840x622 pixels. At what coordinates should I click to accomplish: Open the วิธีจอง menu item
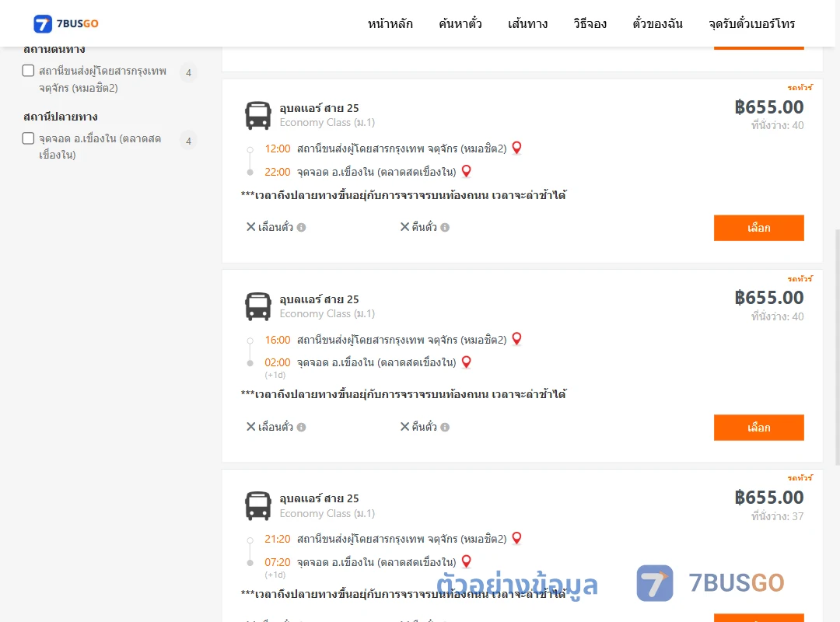point(590,23)
